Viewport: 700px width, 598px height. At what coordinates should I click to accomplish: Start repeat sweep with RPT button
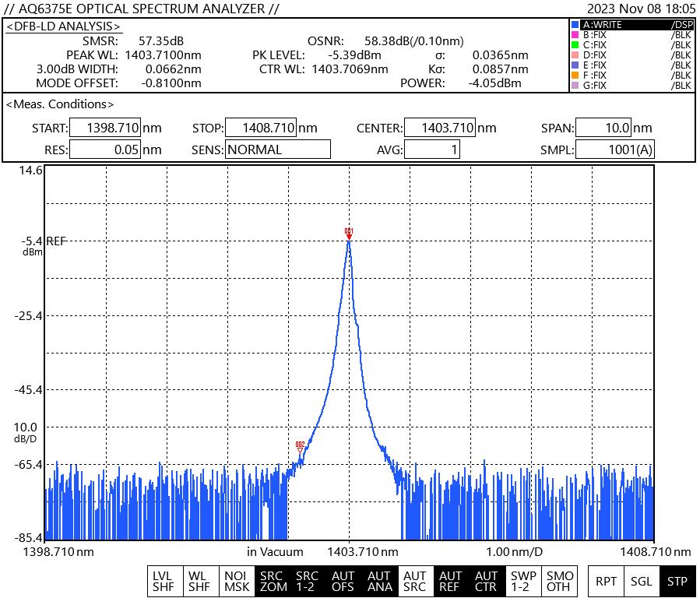pos(606,581)
